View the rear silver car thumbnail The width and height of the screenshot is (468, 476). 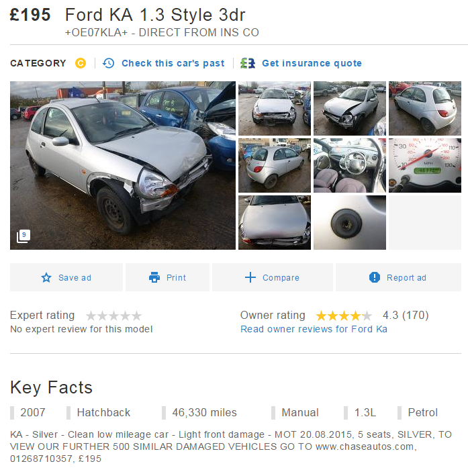tap(425, 108)
